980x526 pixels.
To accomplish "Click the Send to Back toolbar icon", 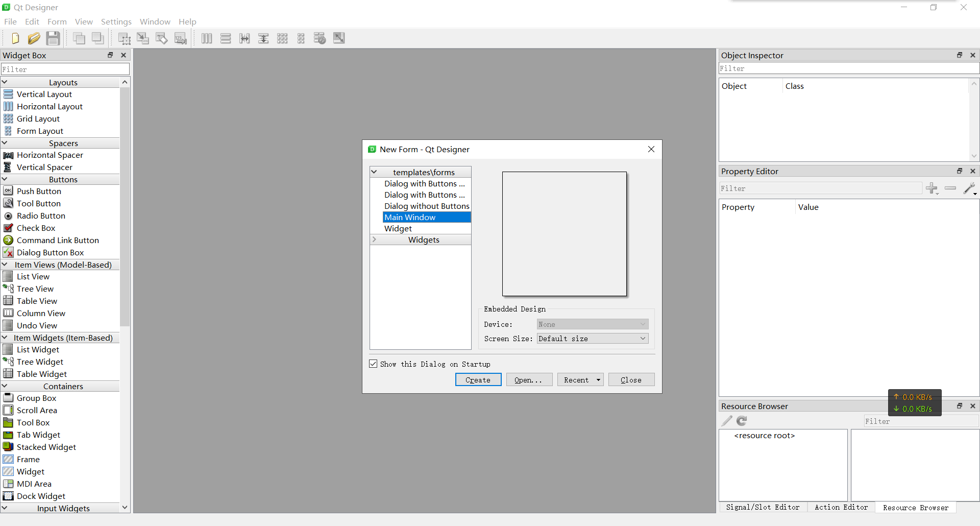I will click(x=79, y=38).
